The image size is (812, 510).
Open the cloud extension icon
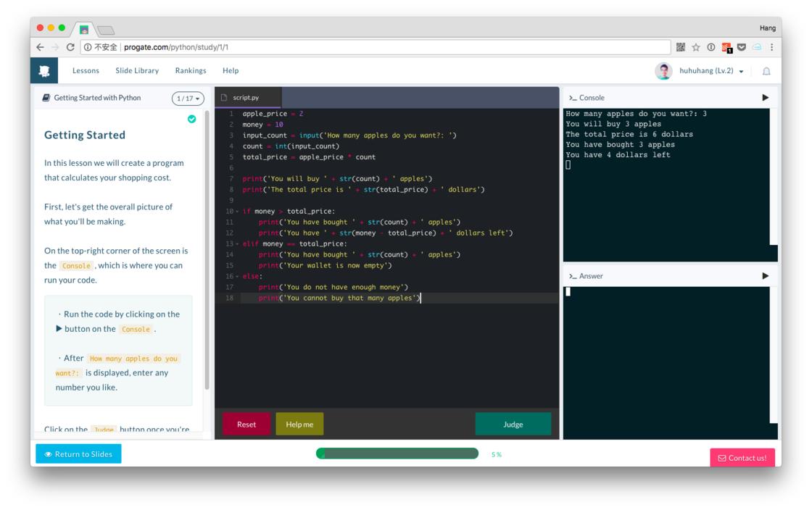pyautogui.click(x=757, y=47)
